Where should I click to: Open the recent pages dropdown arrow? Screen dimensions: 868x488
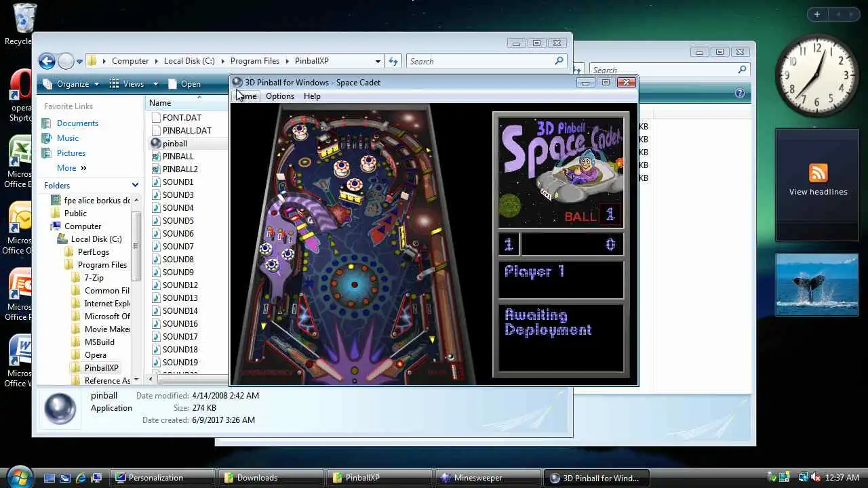click(79, 62)
